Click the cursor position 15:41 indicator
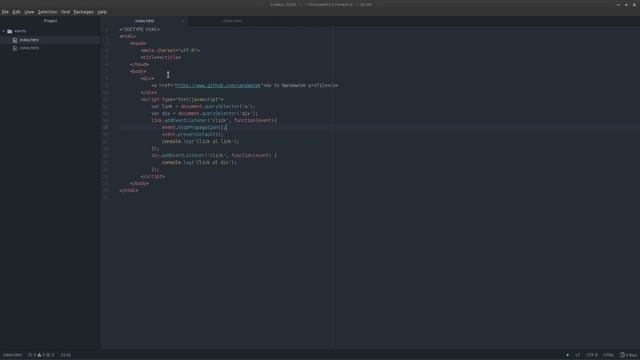The image size is (640, 360). 66,355
